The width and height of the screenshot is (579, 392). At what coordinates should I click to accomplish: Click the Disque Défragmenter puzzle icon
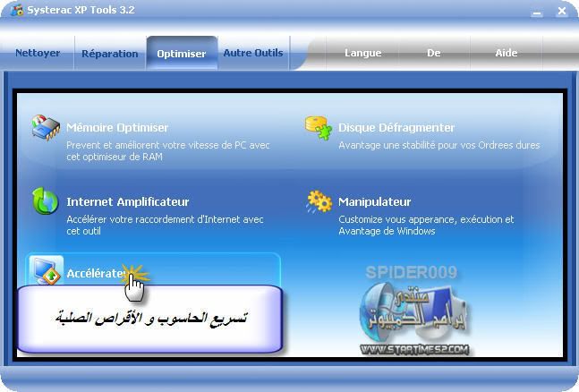tap(318, 127)
